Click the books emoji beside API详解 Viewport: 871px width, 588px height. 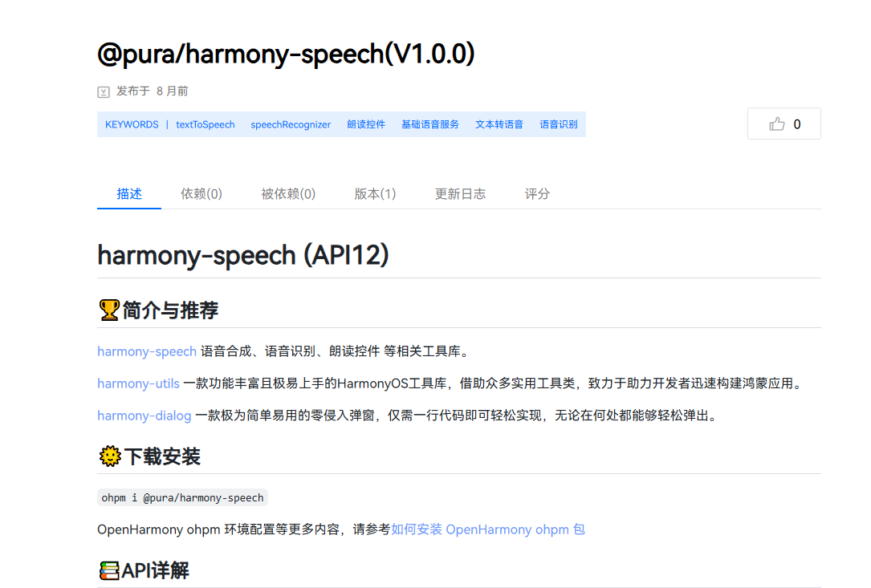coord(108,570)
